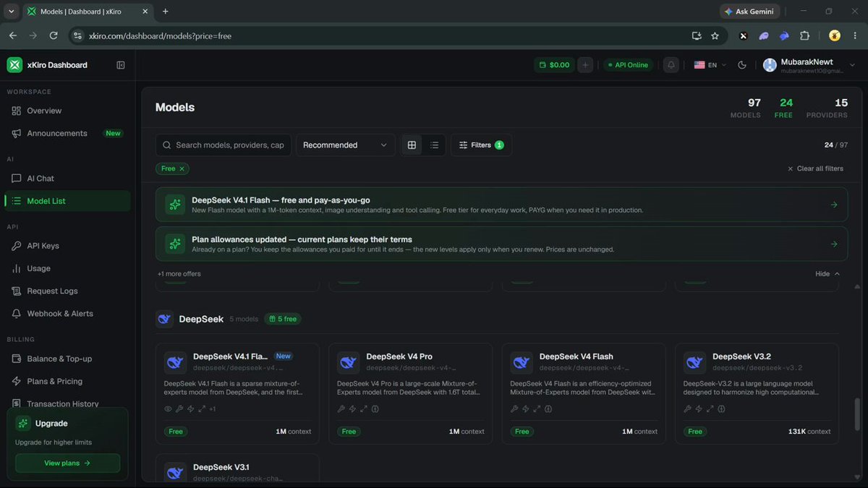Click the "+1 more offers" text
868x488 pixels.
(179, 274)
